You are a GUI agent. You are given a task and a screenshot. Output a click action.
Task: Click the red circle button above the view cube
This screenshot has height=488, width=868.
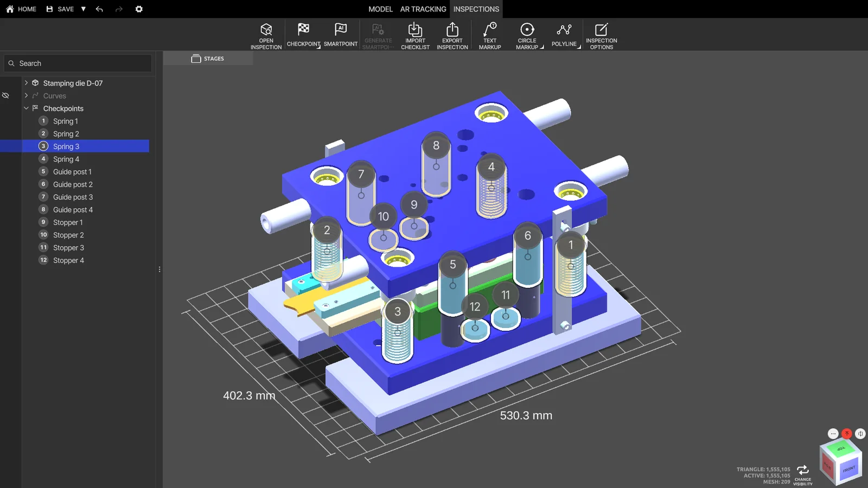[x=847, y=434]
